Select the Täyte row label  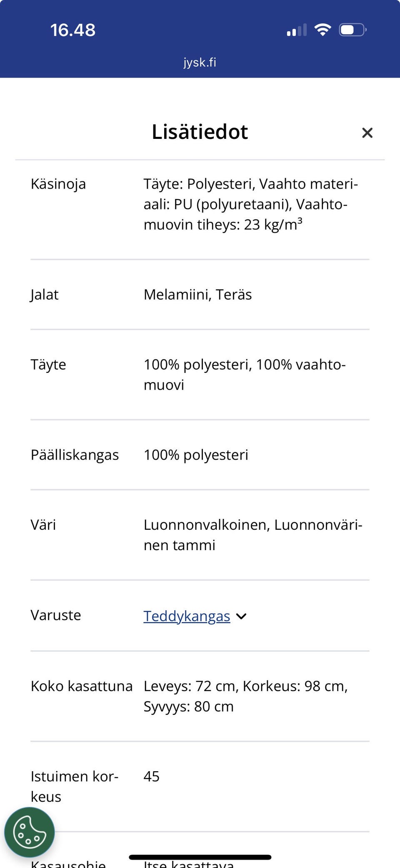pos(48,365)
